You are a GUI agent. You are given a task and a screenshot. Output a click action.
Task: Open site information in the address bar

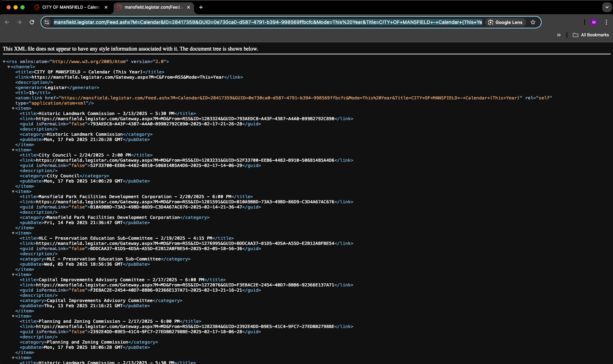point(47,22)
